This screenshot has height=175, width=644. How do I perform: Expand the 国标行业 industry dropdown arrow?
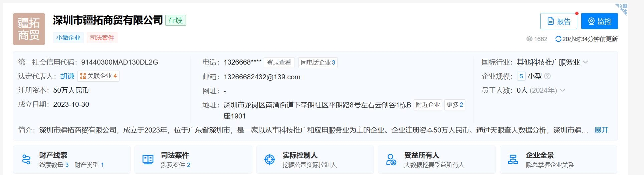[x=585, y=62]
